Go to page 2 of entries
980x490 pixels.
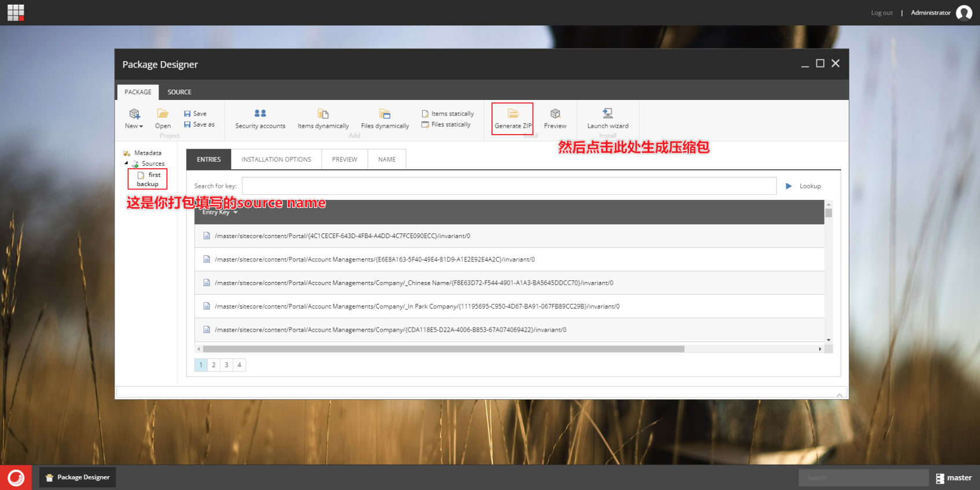click(x=213, y=365)
